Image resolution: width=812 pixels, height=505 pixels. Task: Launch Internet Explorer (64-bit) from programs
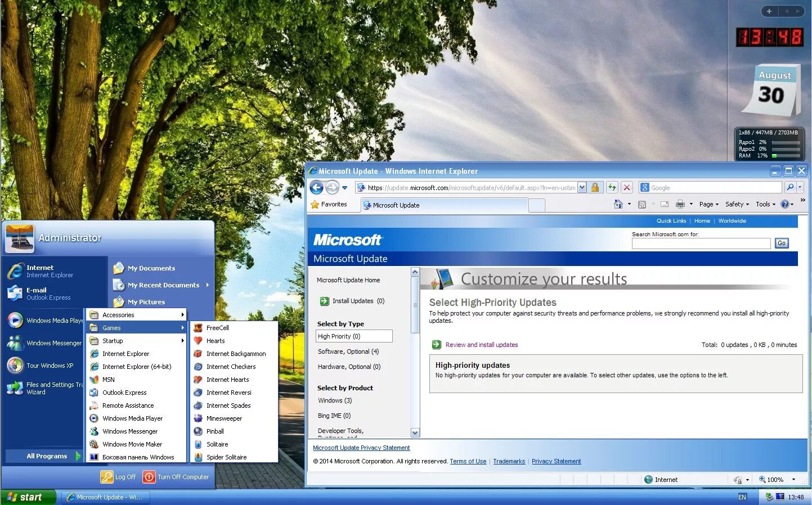click(x=137, y=367)
